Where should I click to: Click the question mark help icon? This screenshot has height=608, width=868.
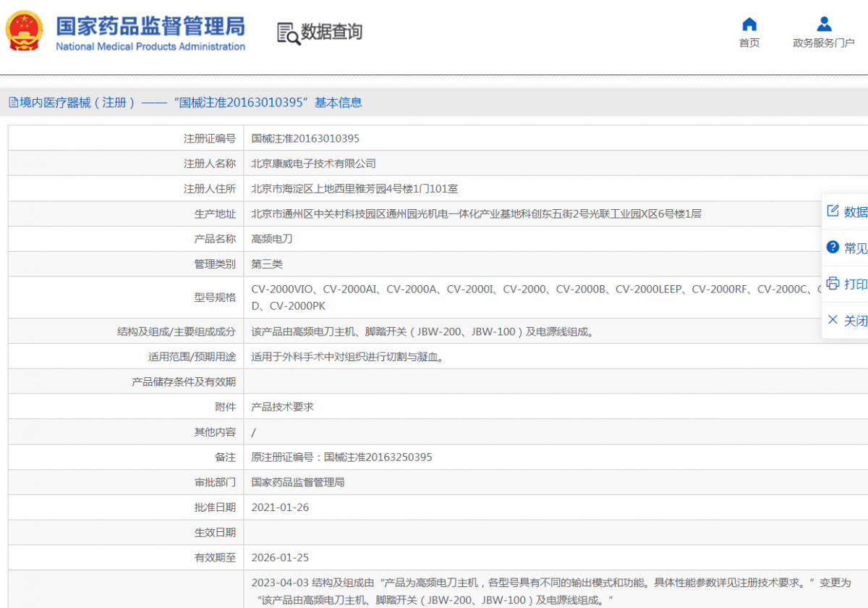(833, 248)
